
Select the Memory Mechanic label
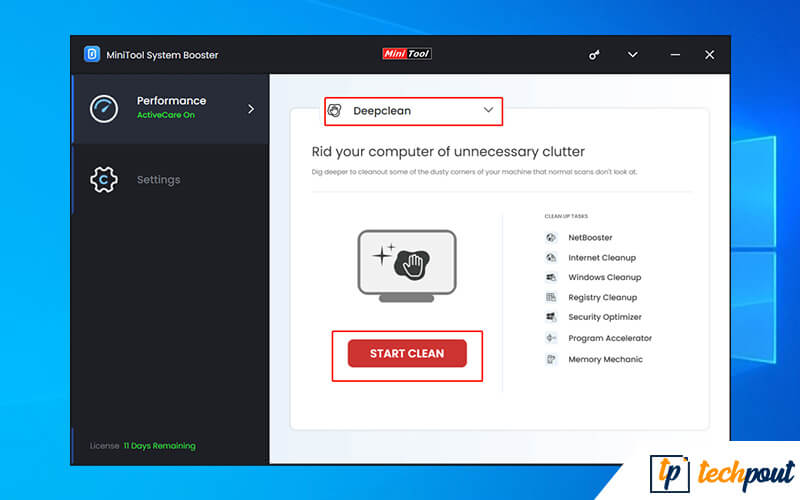(x=606, y=359)
